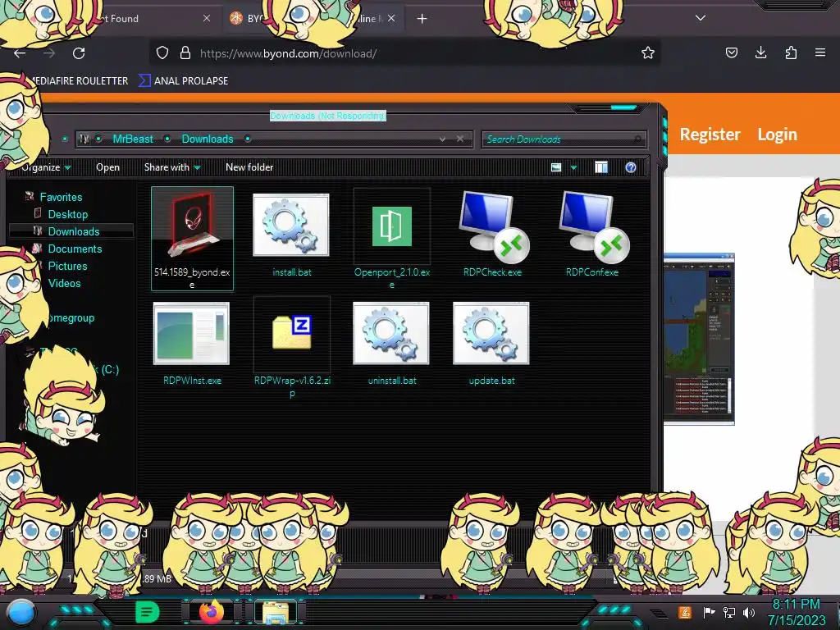The height and width of the screenshot is (630, 840).
Task: Select the Openport_2.1.0.exe file icon
Action: click(391, 226)
